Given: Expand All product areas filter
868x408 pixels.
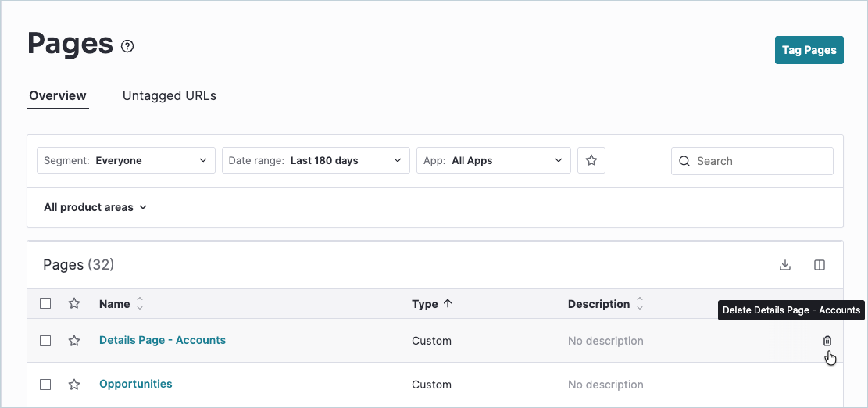Looking at the screenshot, I should 95,208.
